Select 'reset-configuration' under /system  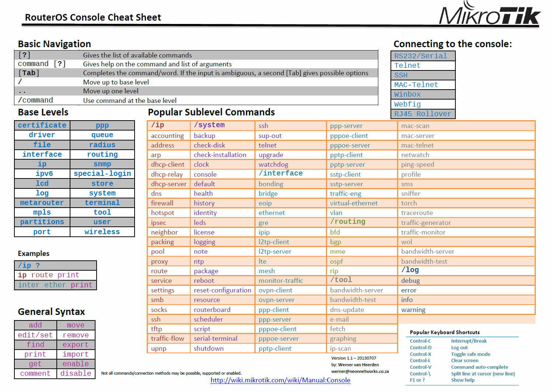(222, 290)
